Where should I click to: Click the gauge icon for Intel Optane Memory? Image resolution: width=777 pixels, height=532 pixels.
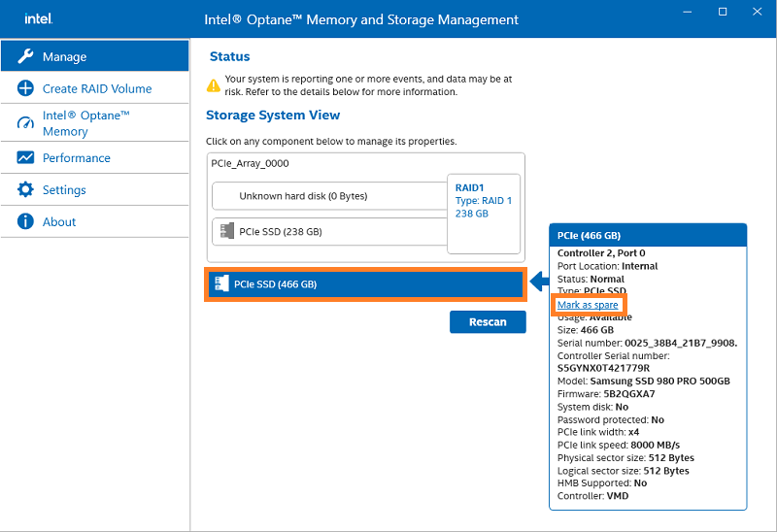pos(25,123)
